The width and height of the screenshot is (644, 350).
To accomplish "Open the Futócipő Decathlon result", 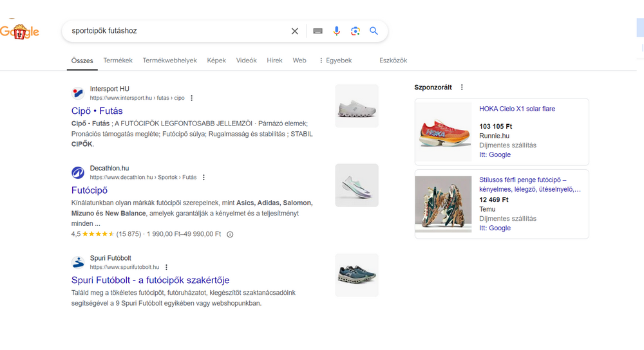I will coord(89,190).
